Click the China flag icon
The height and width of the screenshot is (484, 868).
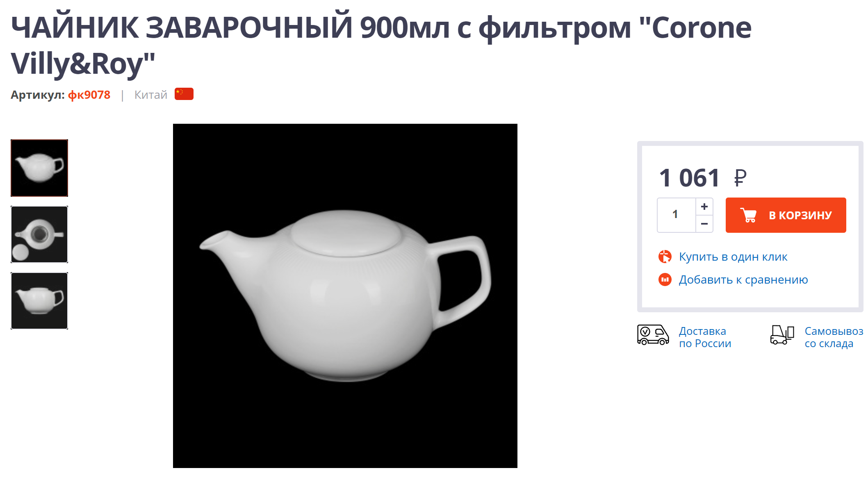pyautogui.click(x=184, y=94)
